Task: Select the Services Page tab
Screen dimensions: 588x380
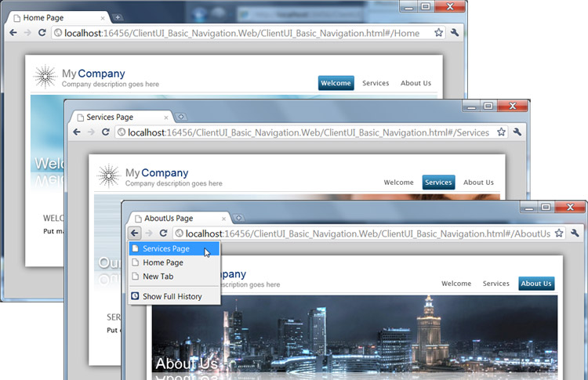Action: pos(122,118)
